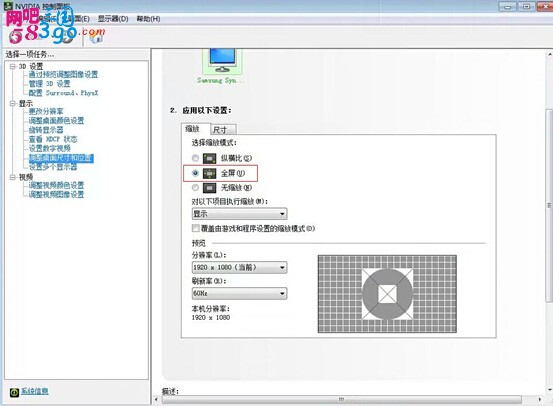
Task: Select the highlighted 调整桌面尺寸和位置 item
Action: (61, 158)
